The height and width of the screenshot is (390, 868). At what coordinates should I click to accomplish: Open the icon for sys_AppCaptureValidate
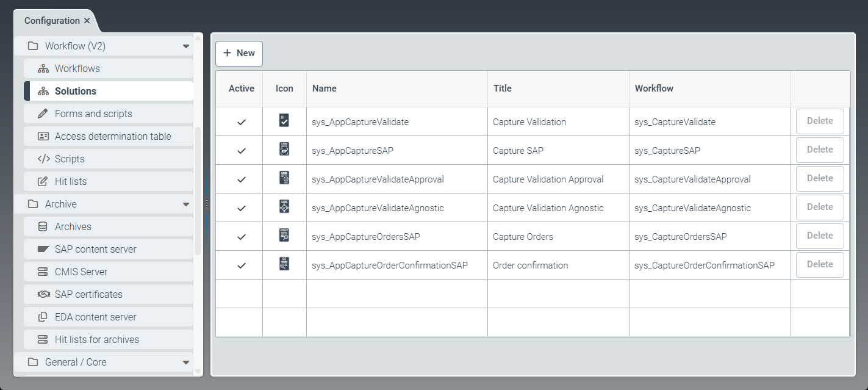coord(284,121)
